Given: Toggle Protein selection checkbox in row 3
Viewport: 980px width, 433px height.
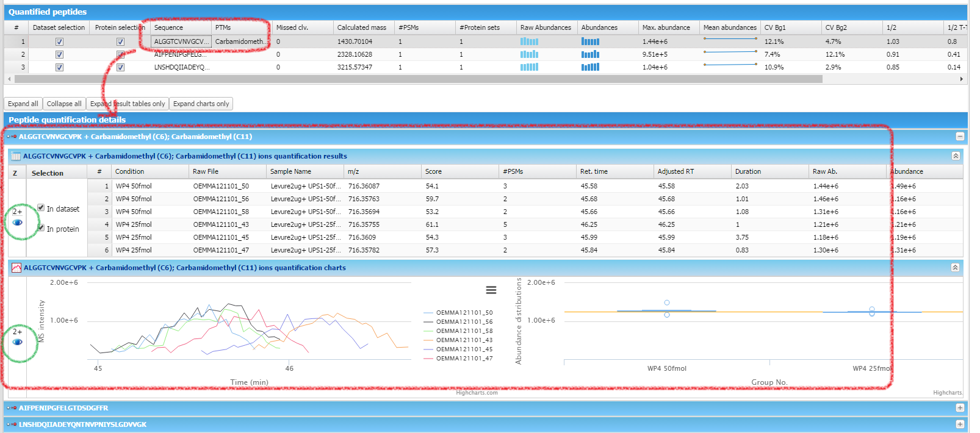Looking at the screenshot, I should (x=120, y=68).
